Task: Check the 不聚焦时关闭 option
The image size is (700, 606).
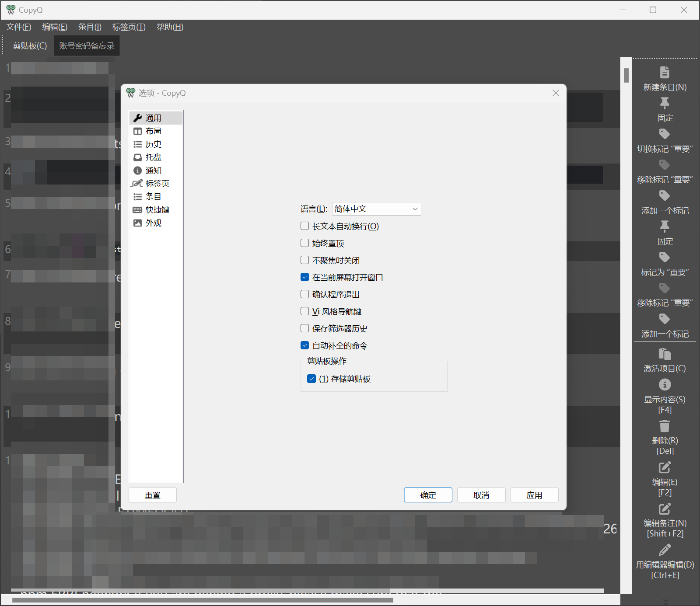Action: [305, 260]
